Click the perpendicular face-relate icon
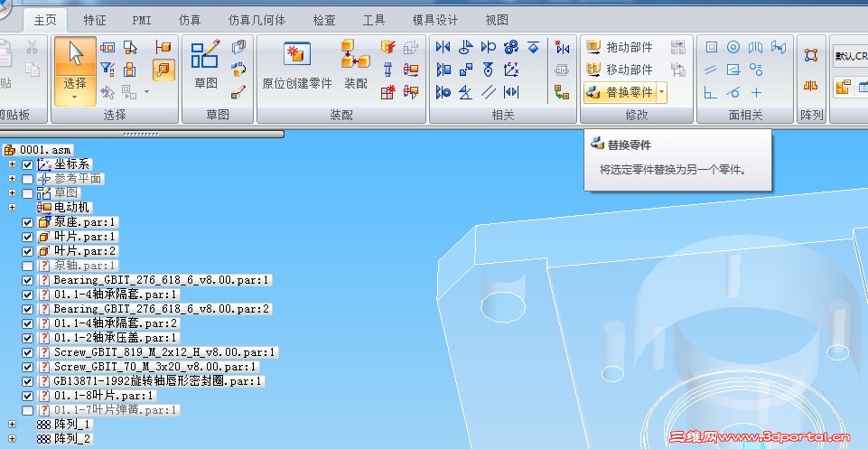This screenshot has height=449, width=868. (x=711, y=92)
